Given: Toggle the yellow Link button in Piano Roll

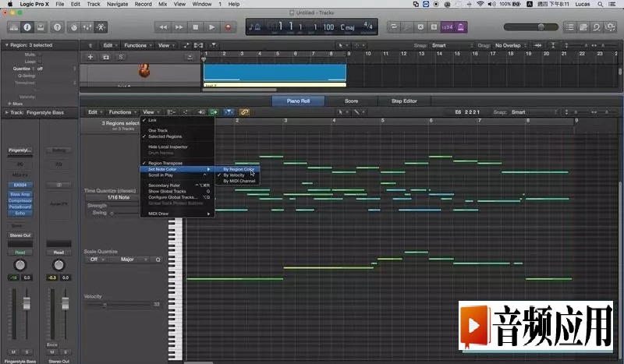Looking at the screenshot, I should [x=244, y=112].
